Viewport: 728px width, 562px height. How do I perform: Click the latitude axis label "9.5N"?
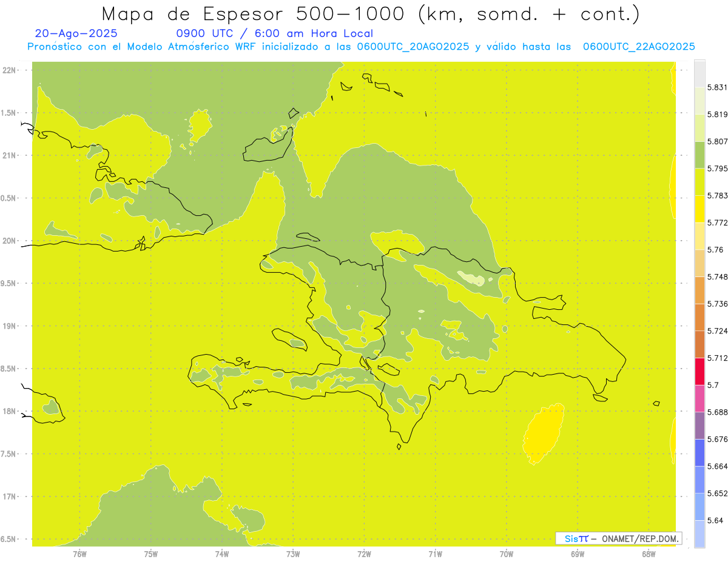click(7, 284)
